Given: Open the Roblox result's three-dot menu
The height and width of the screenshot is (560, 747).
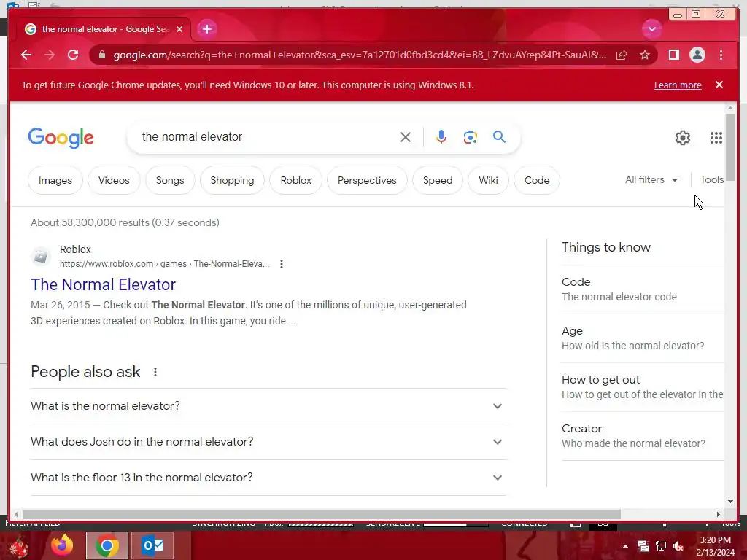Looking at the screenshot, I should click(x=282, y=264).
